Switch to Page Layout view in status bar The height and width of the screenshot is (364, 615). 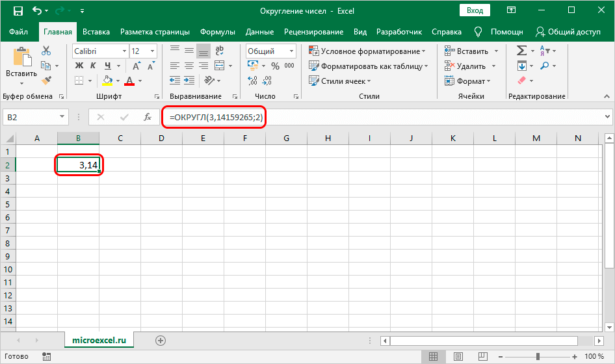click(458, 356)
